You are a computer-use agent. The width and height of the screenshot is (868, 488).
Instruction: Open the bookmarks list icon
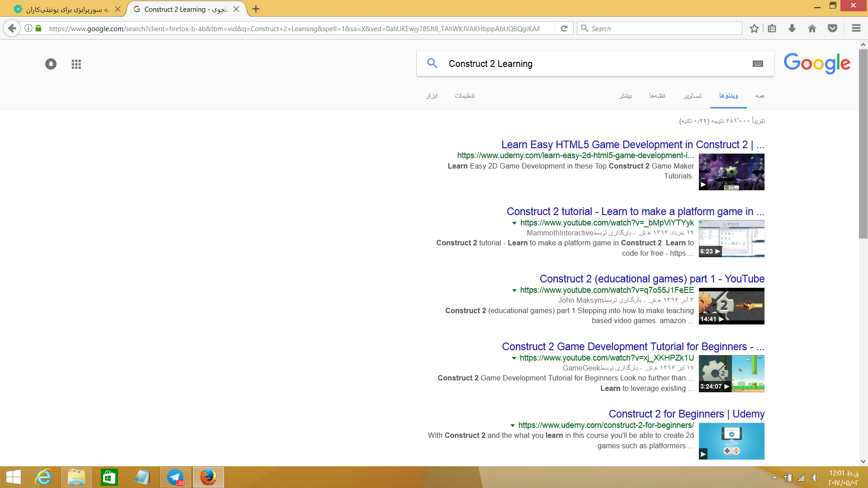pyautogui.click(x=772, y=28)
